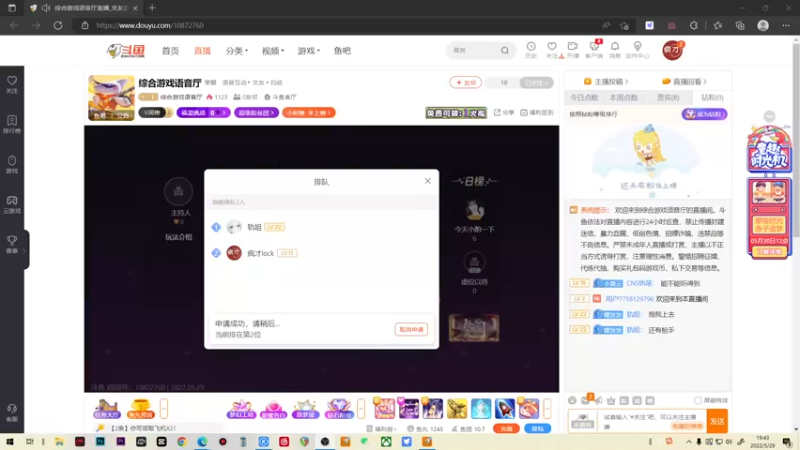Image resolution: width=800 pixels, height=450 pixels.
Task: Click the 关注 heart in left sidebar
Action: point(12,84)
